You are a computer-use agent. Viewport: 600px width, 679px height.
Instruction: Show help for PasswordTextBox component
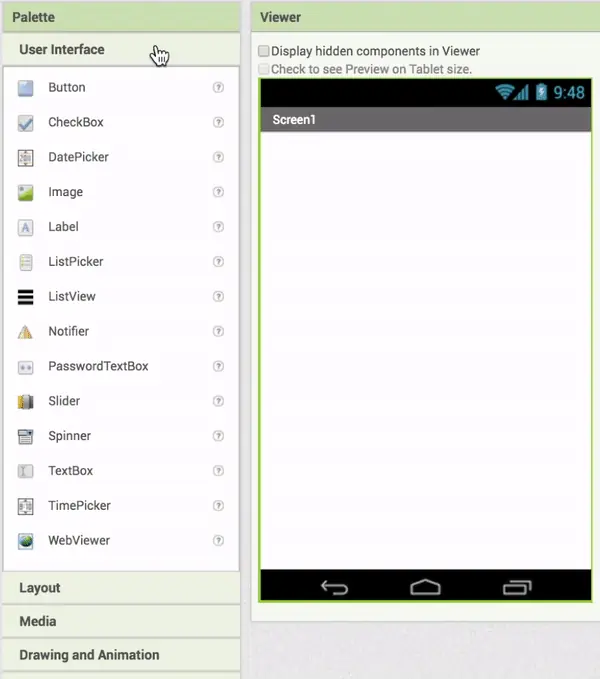click(218, 366)
